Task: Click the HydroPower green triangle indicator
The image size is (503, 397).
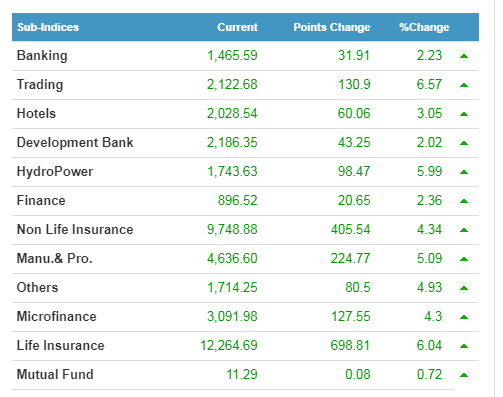Action: (464, 172)
